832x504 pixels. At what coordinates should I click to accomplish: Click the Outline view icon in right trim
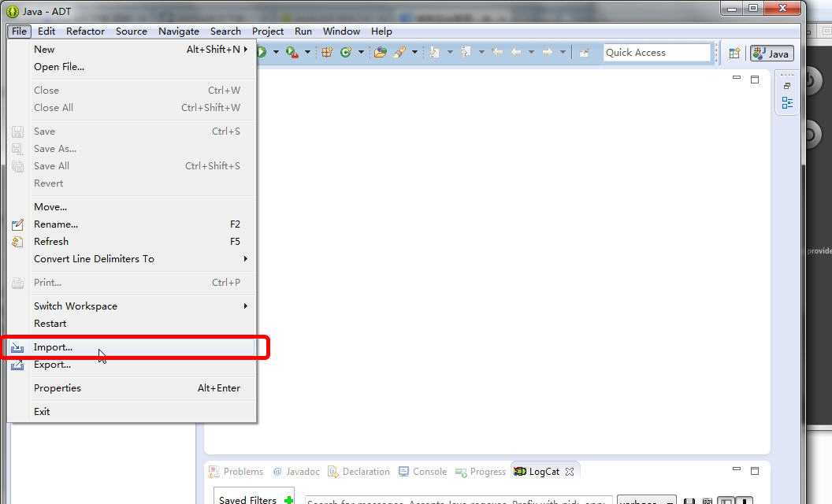tap(787, 103)
